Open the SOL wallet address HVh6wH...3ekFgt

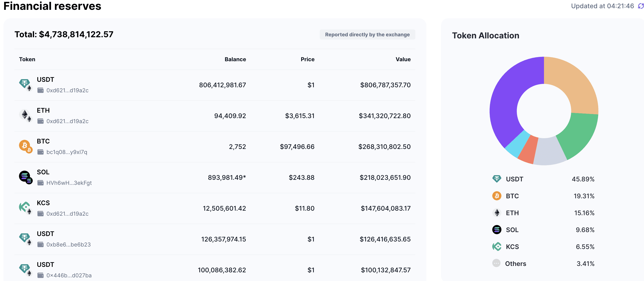(69, 183)
